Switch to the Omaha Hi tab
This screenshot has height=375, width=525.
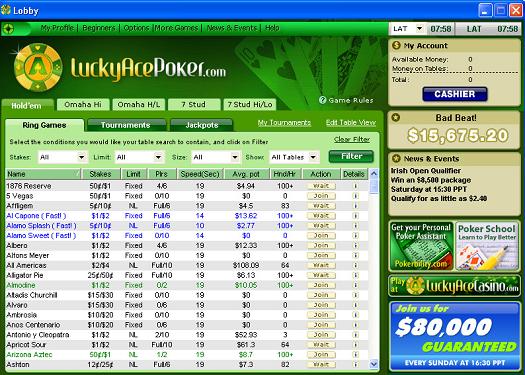tap(83, 104)
